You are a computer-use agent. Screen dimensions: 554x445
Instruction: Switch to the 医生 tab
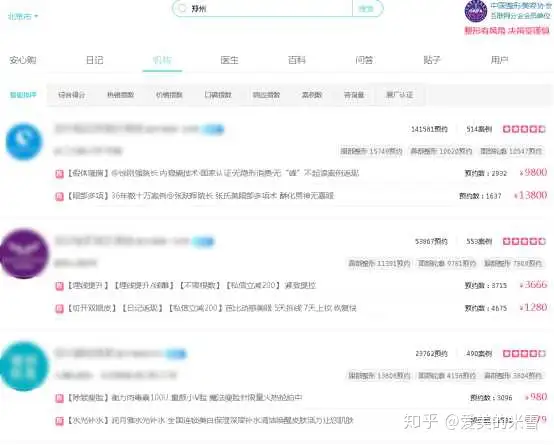pos(229,60)
